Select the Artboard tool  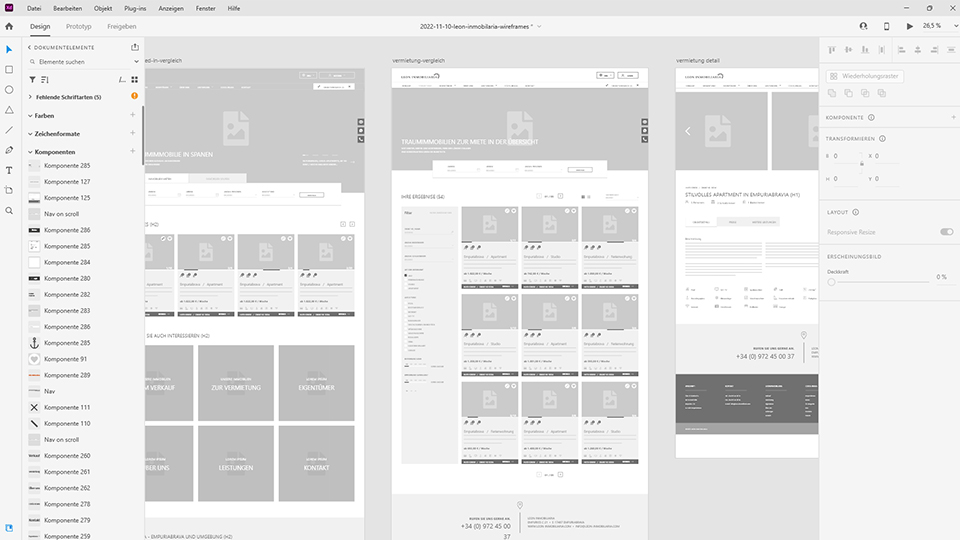(x=9, y=190)
